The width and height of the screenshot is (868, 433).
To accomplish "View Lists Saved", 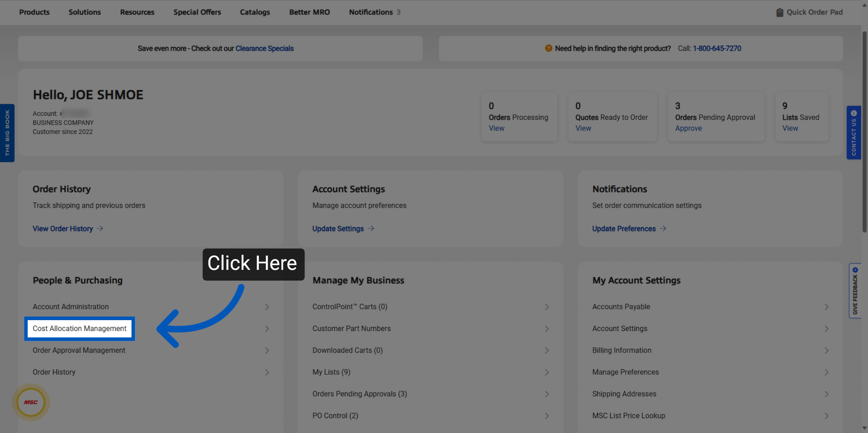I will click(790, 128).
